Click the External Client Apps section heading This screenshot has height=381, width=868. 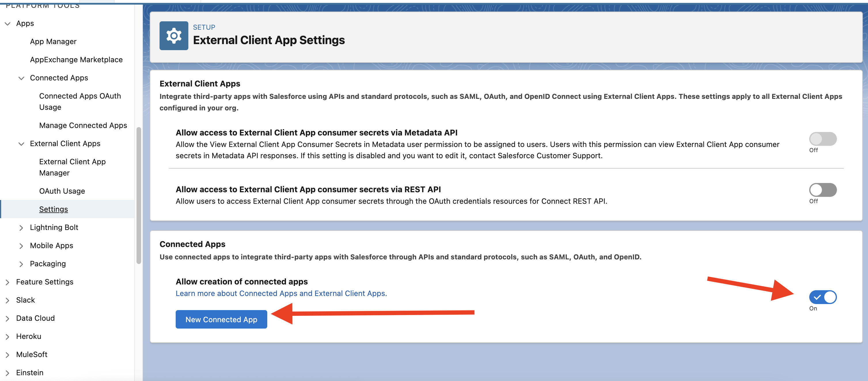[x=200, y=84]
